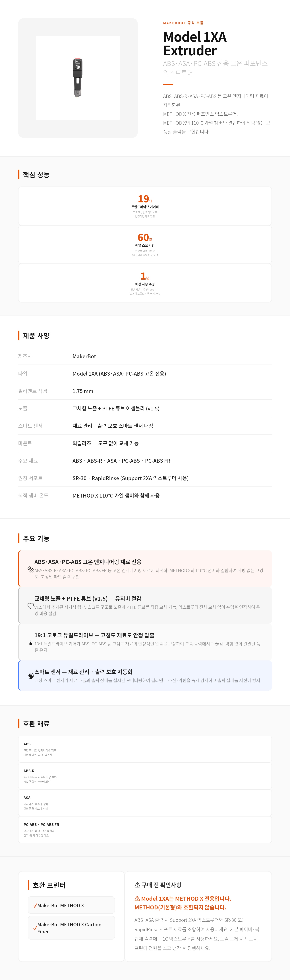Click the 1년 예상 사용 수명 card
This screenshot has height=980, width=290.
pos(145,283)
